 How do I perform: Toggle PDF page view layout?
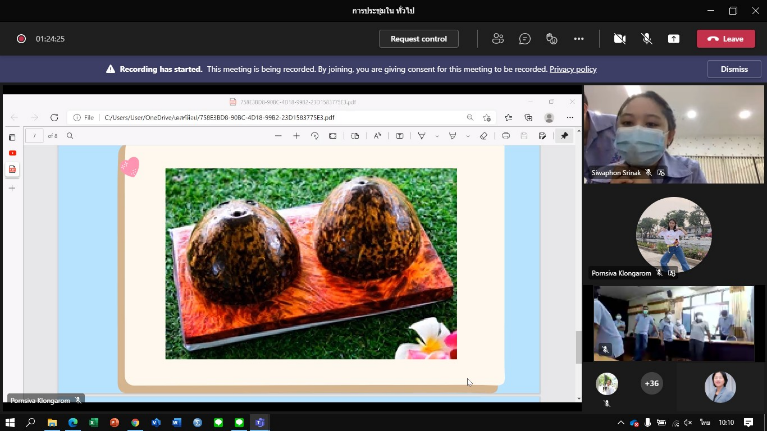(355, 136)
